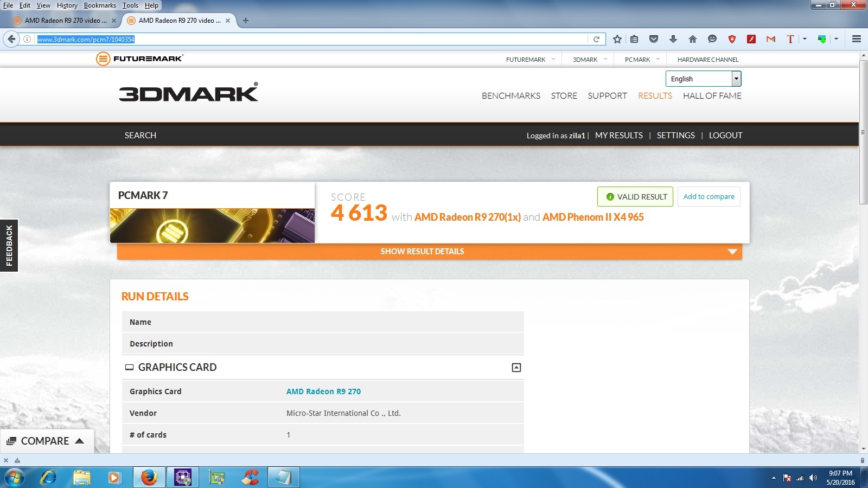
Task: Click the BENCHMARKS navigation link
Action: tap(511, 96)
